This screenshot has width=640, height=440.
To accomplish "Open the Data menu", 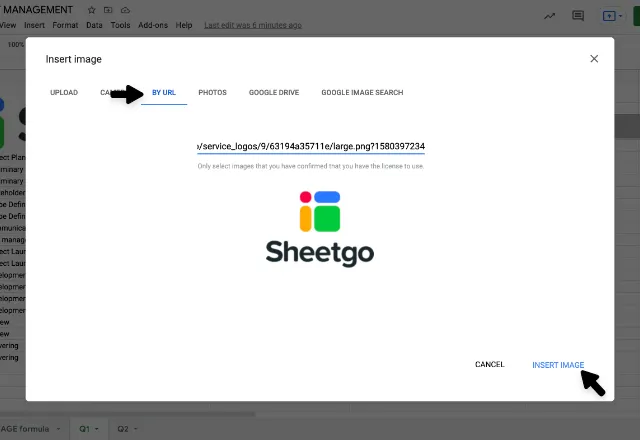I will pyautogui.click(x=94, y=25).
